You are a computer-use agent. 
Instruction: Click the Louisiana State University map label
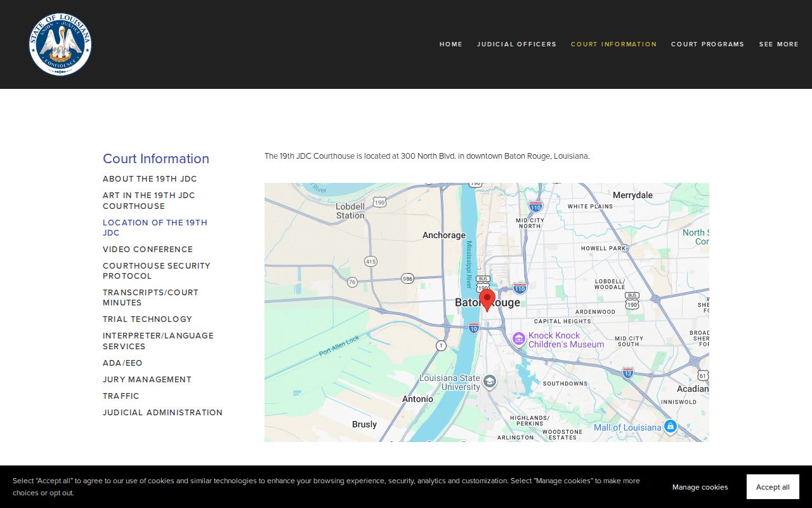click(x=450, y=382)
